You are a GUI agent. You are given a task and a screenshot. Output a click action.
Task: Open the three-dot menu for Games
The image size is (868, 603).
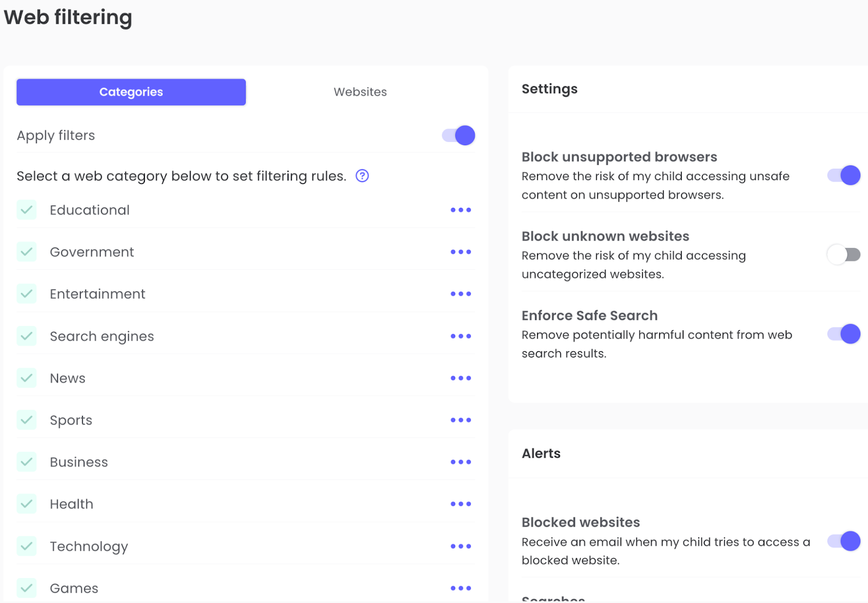(x=461, y=588)
